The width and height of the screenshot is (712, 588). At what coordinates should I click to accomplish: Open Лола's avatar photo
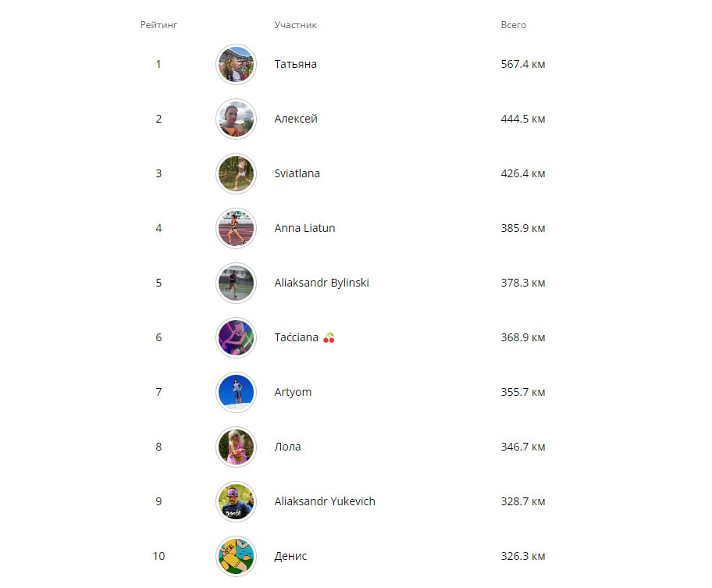pyautogui.click(x=235, y=447)
